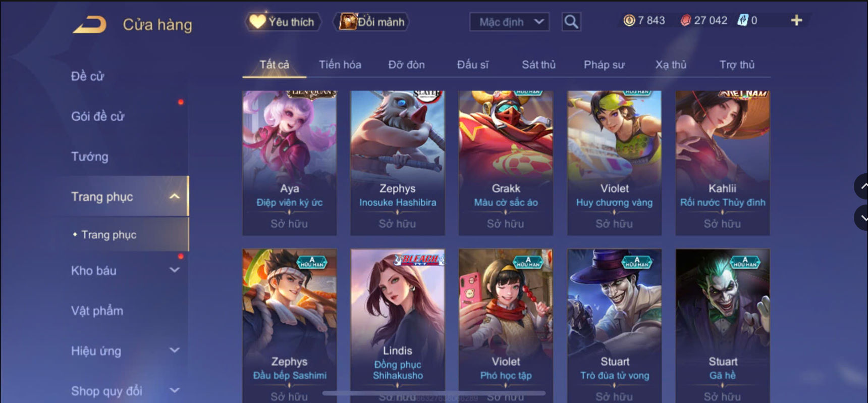Open the Tướng category
The width and height of the screenshot is (868, 403).
click(90, 157)
